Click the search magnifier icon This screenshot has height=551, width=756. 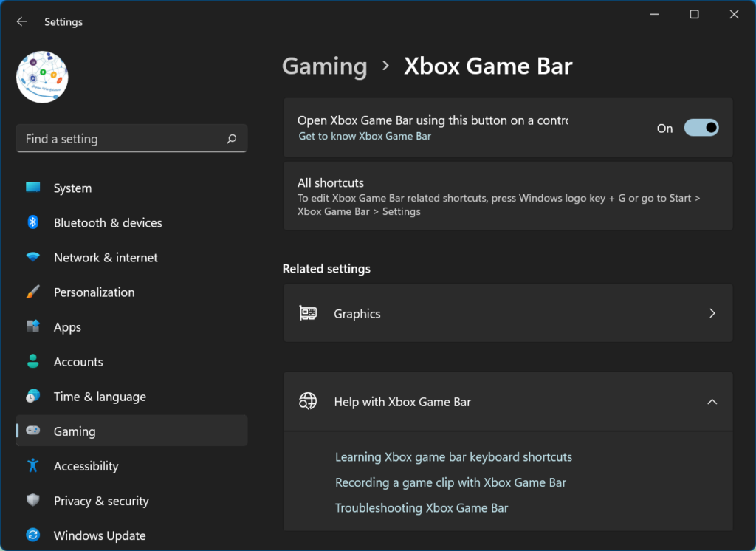231,139
